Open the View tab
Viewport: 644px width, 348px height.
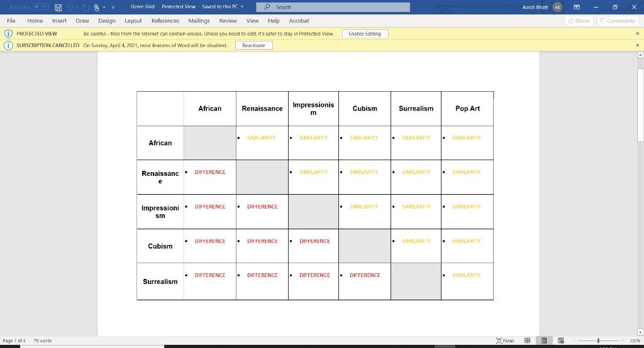click(x=253, y=21)
